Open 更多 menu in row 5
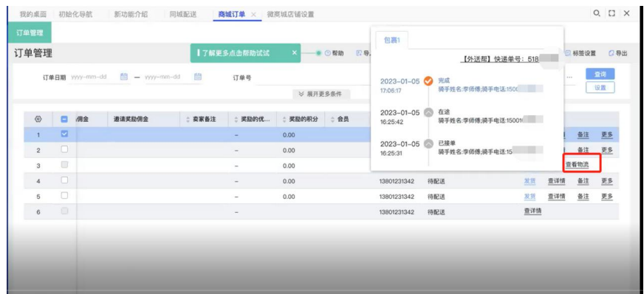 (607, 196)
